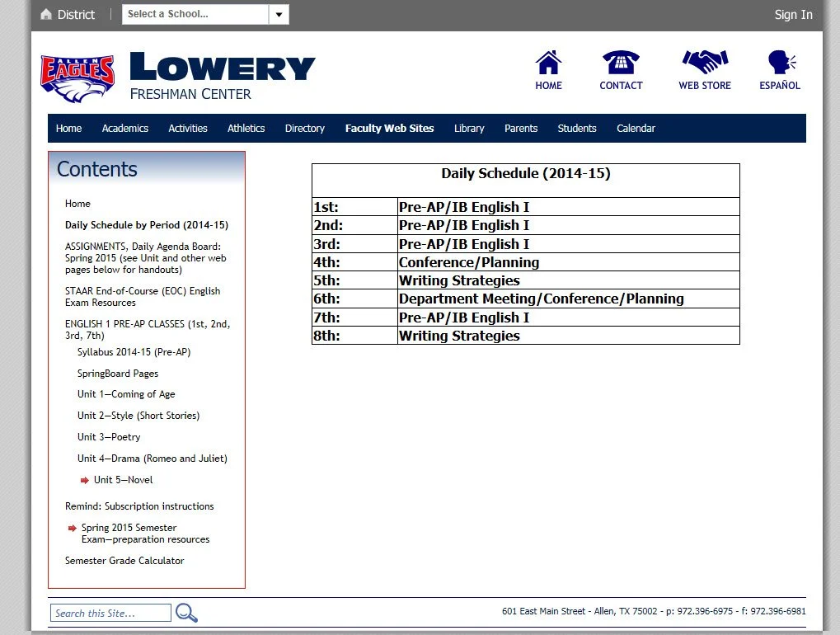Click the Home house icon

tap(548, 62)
